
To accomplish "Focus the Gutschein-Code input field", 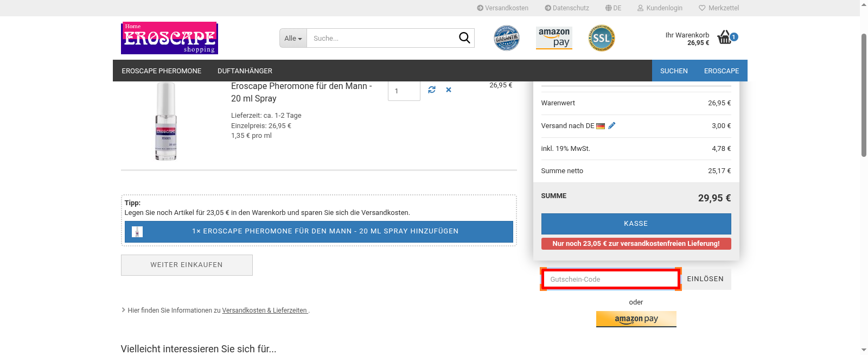I will (x=610, y=279).
